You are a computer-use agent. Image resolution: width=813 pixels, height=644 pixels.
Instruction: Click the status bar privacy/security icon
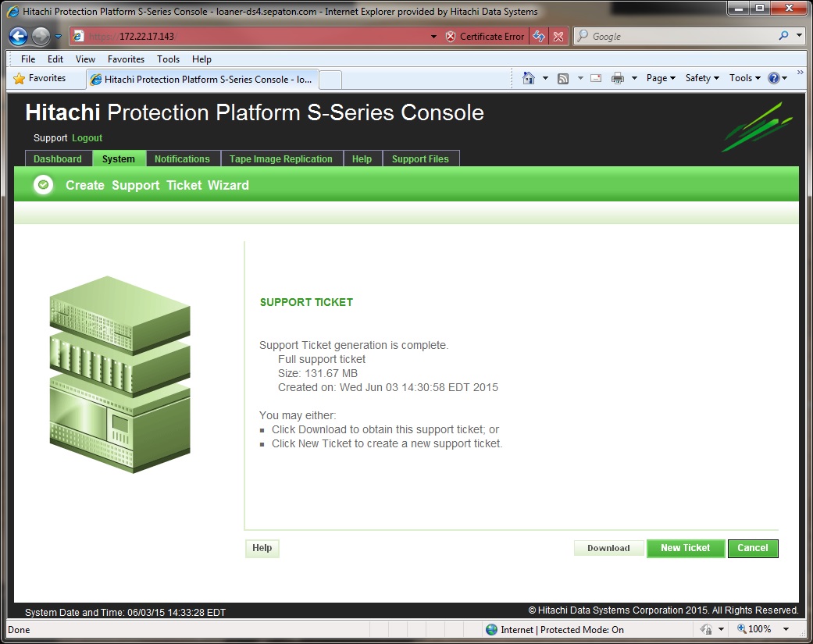tap(706, 629)
